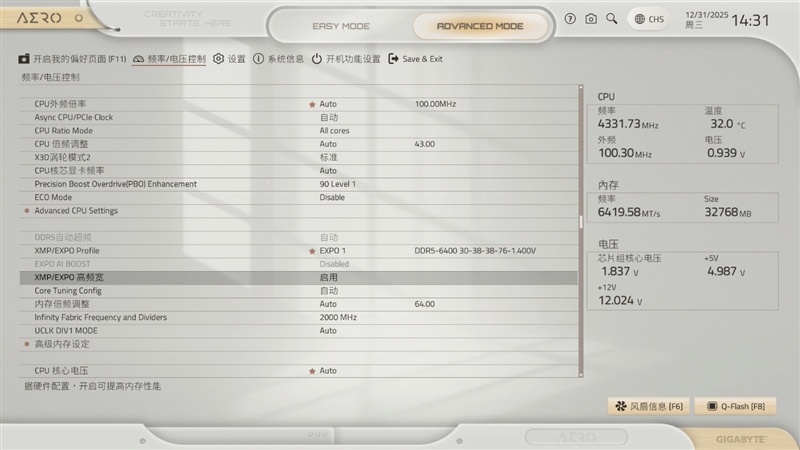Click the 0.939 V CPU voltage reading

tap(726, 153)
